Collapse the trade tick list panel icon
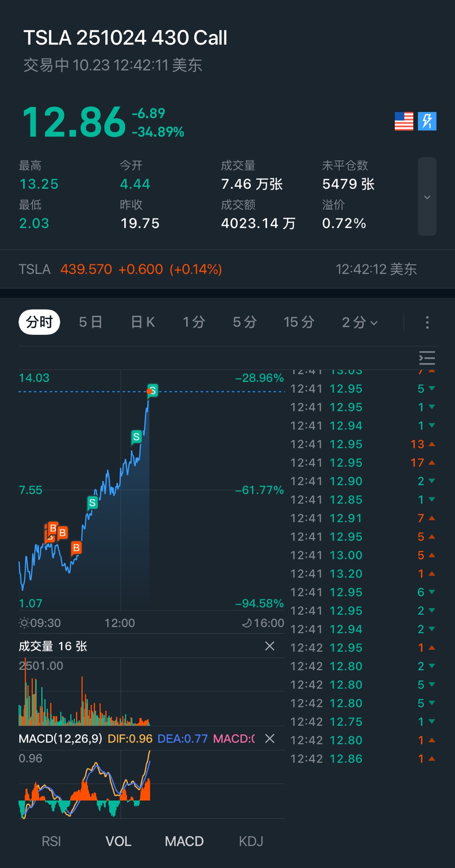Image resolution: width=455 pixels, height=868 pixels. click(x=427, y=358)
